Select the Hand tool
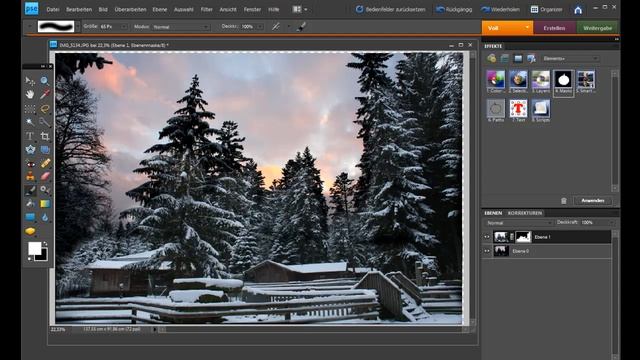 coord(30,94)
